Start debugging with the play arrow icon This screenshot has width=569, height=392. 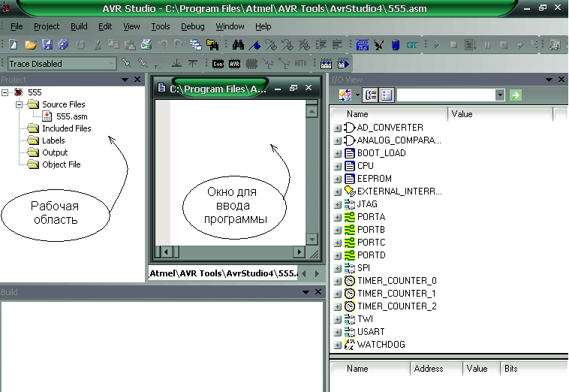coord(437,45)
